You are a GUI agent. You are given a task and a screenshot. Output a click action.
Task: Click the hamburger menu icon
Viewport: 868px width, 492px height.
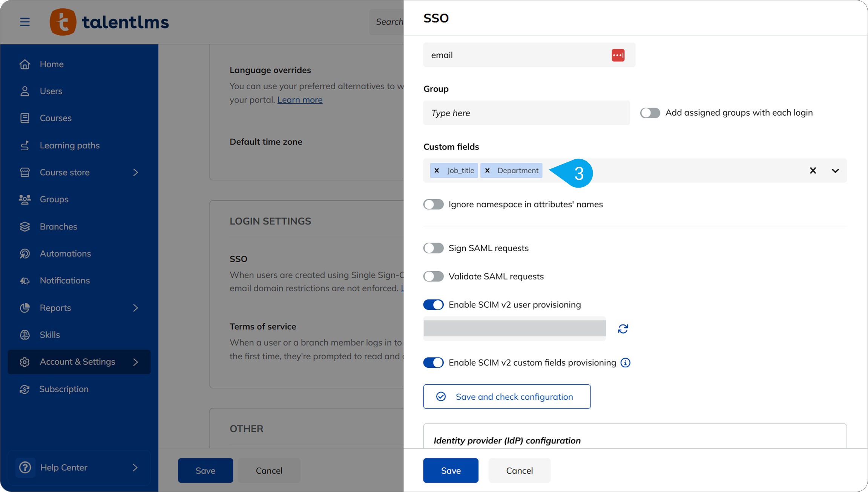(x=25, y=22)
